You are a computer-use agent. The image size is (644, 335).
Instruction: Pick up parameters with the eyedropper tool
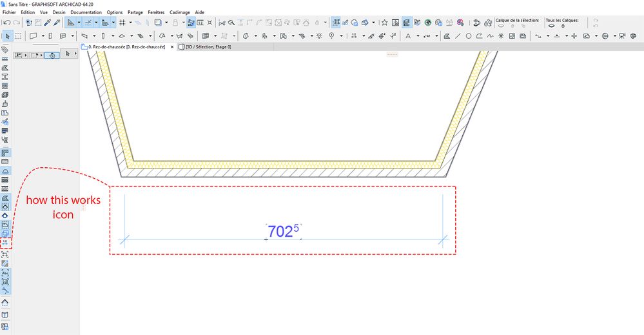tap(48, 23)
